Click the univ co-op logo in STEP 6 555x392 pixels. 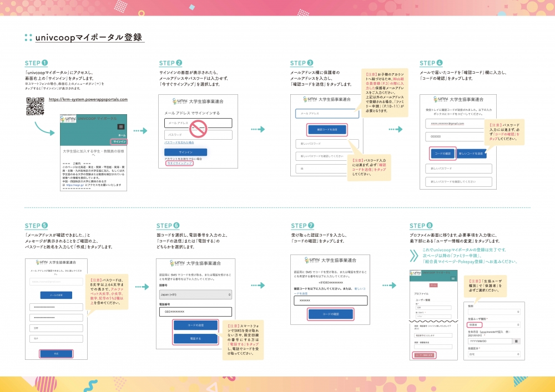pyautogui.click(x=179, y=263)
